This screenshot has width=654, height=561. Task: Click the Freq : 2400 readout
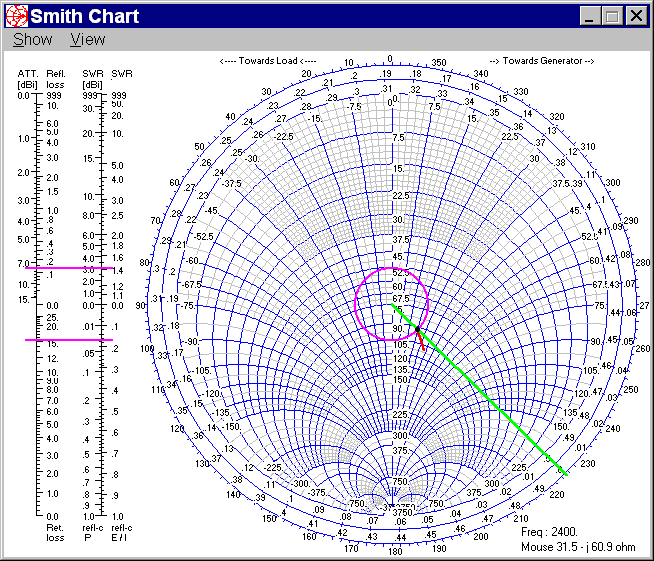[x=549, y=532]
